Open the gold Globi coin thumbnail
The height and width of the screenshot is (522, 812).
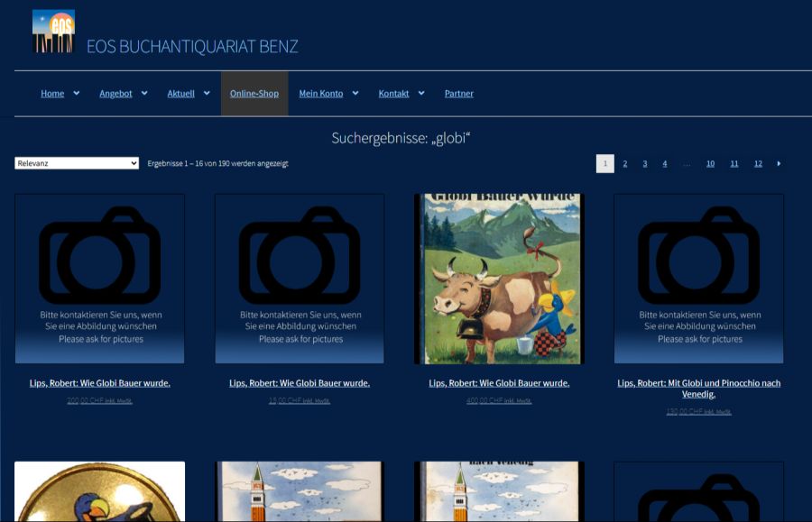pyautogui.click(x=99, y=491)
